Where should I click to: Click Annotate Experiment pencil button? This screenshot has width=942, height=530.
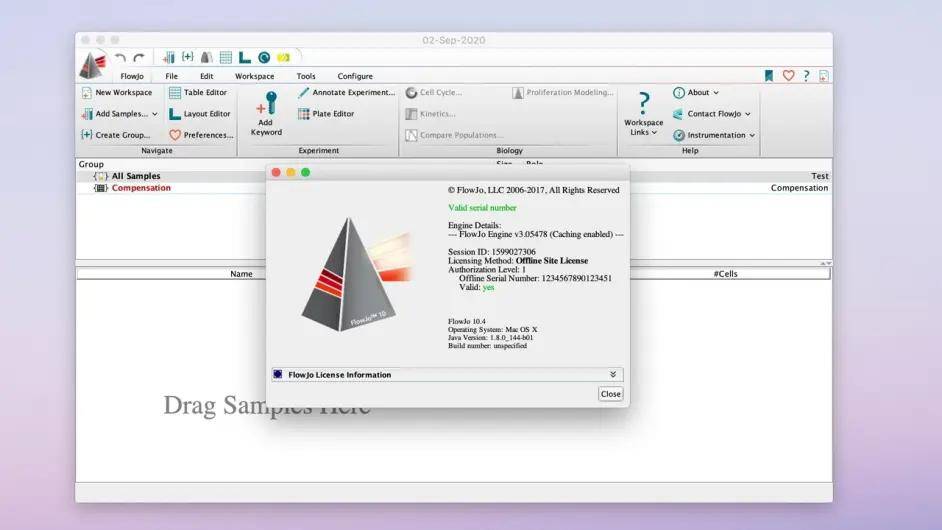tap(346, 93)
